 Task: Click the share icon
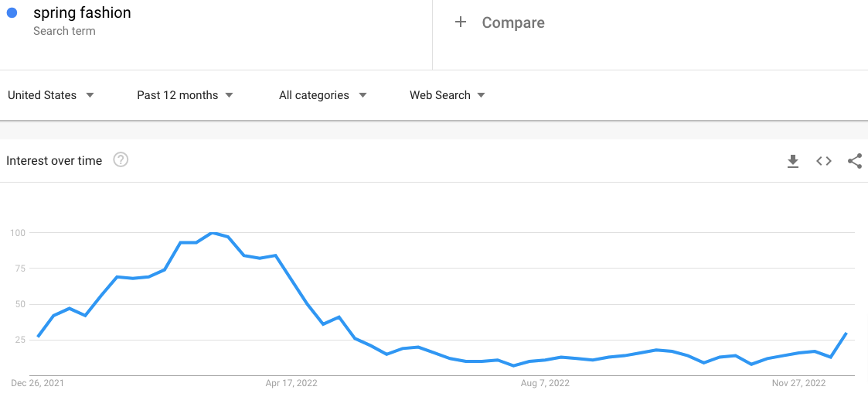(x=854, y=161)
